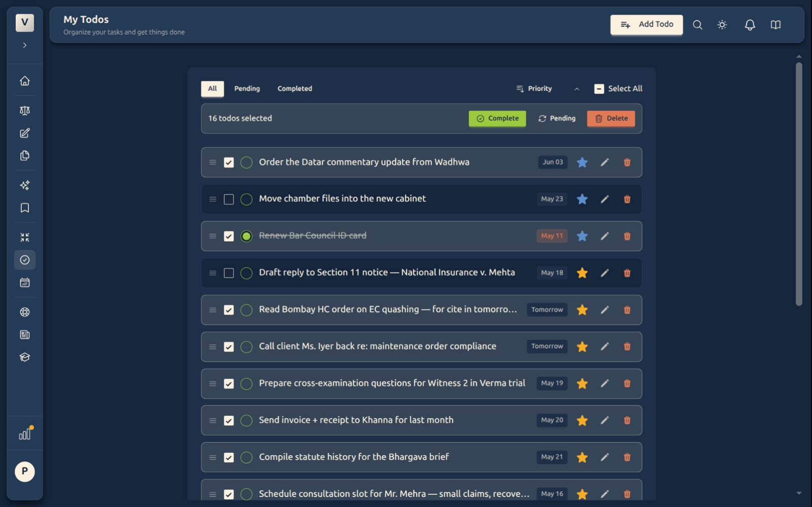Click the May 11 overdue date badge
The width and height of the screenshot is (812, 507).
point(552,236)
